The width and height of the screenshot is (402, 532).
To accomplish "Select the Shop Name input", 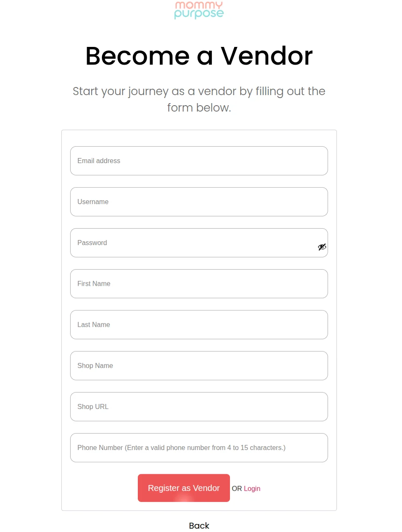I will 199,366.
